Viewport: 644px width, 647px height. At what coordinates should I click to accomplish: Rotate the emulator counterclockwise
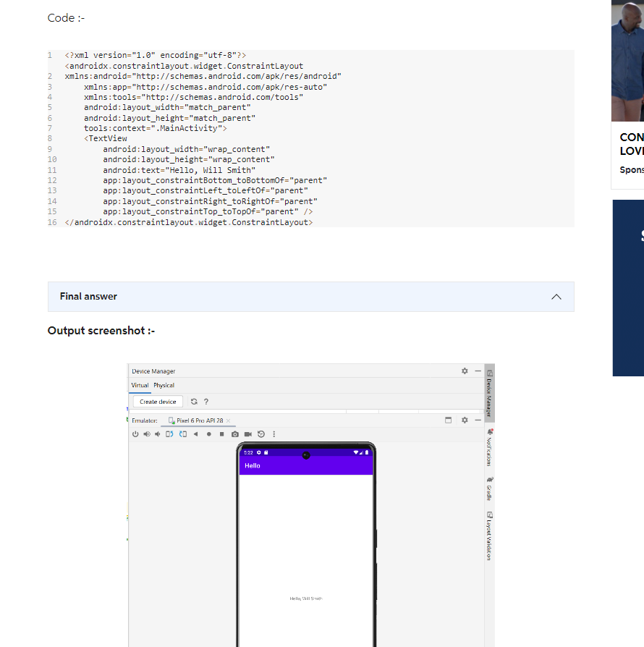[169, 434]
